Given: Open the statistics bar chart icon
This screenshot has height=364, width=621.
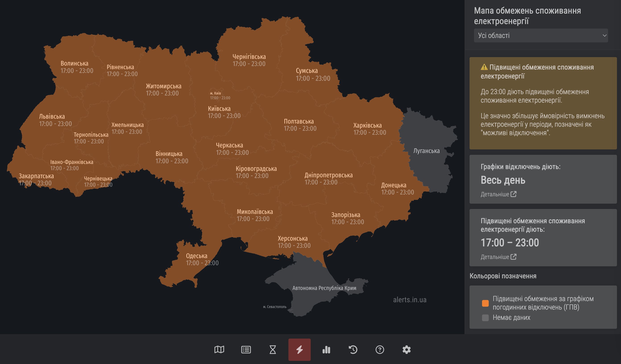Looking at the screenshot, I should click(x=326, y=350).
